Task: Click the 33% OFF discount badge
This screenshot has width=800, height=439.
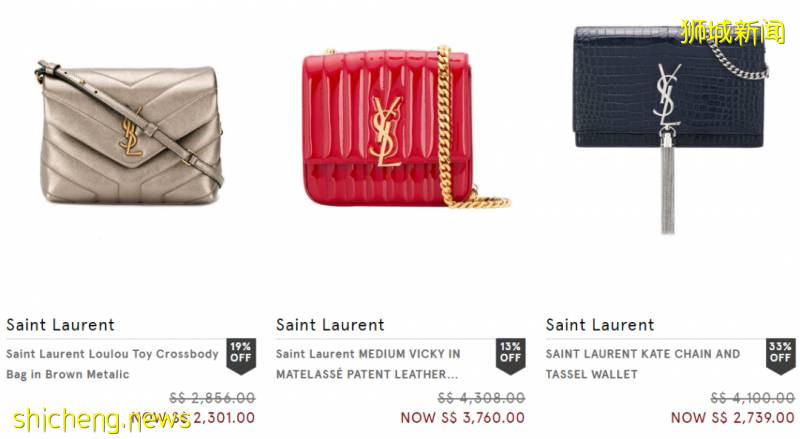Action: click(780, 356)
